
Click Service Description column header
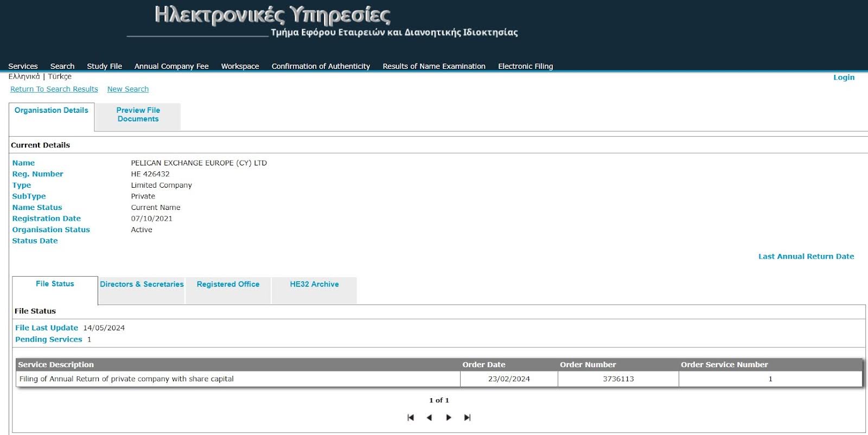point(56,364)
